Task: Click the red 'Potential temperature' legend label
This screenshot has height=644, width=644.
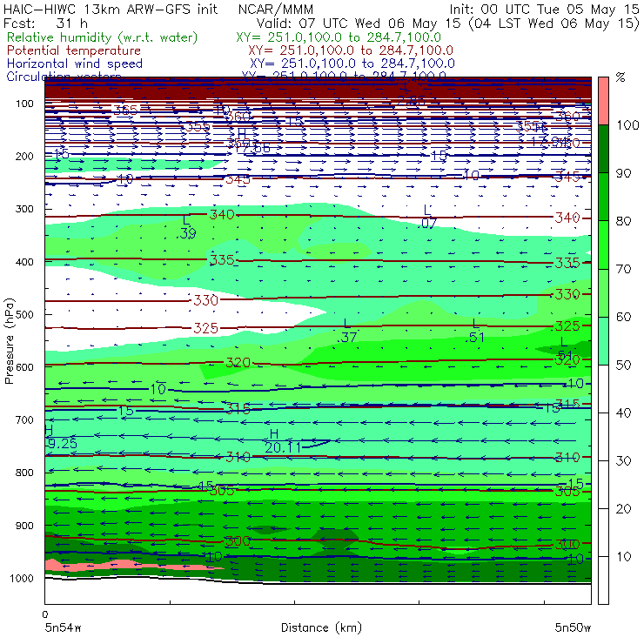Action: [x=74, y=50]
